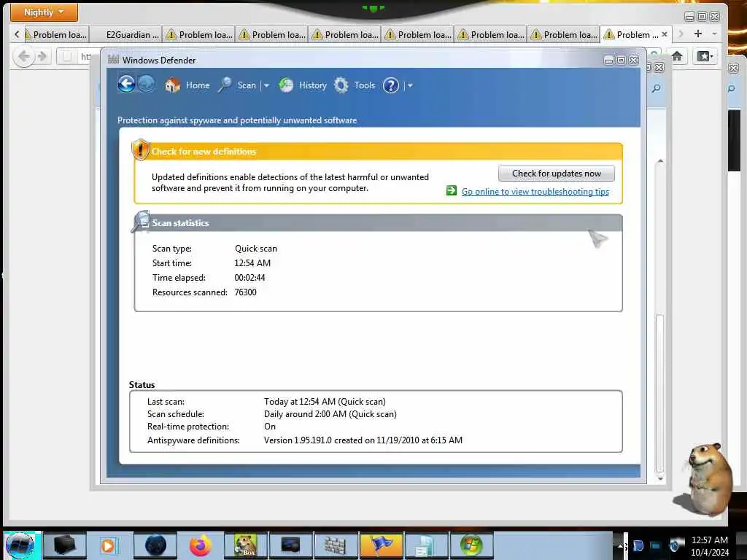Switch to the E2Guardian tab
Image resolution: width=747 pixels, height=560 pixels.
(127, 35)
